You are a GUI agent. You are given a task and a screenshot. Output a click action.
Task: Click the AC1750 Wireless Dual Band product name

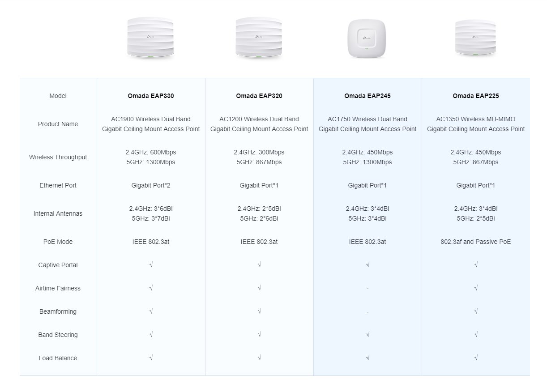368,124
